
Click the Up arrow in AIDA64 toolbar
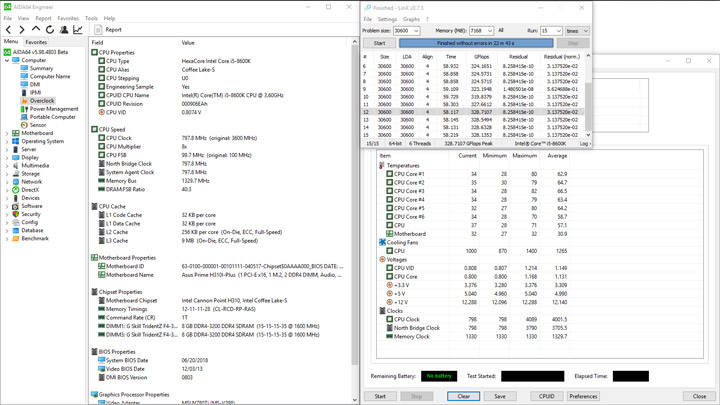point(36,29)
